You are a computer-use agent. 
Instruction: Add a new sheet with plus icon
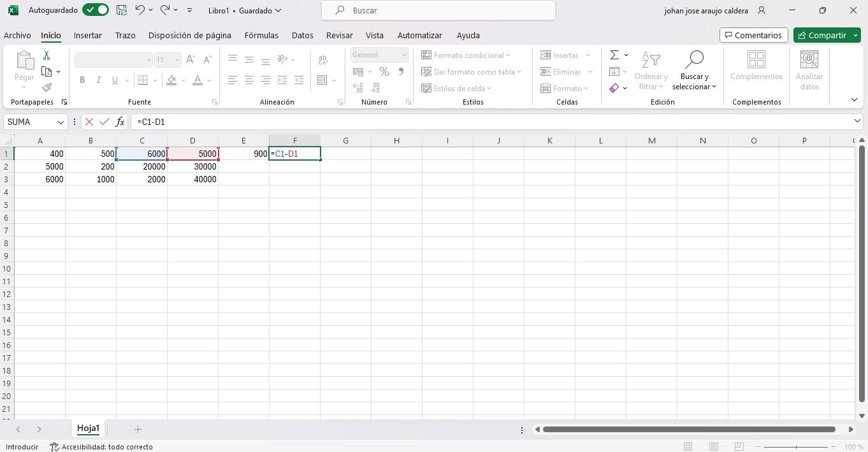(x=138, y=429)
